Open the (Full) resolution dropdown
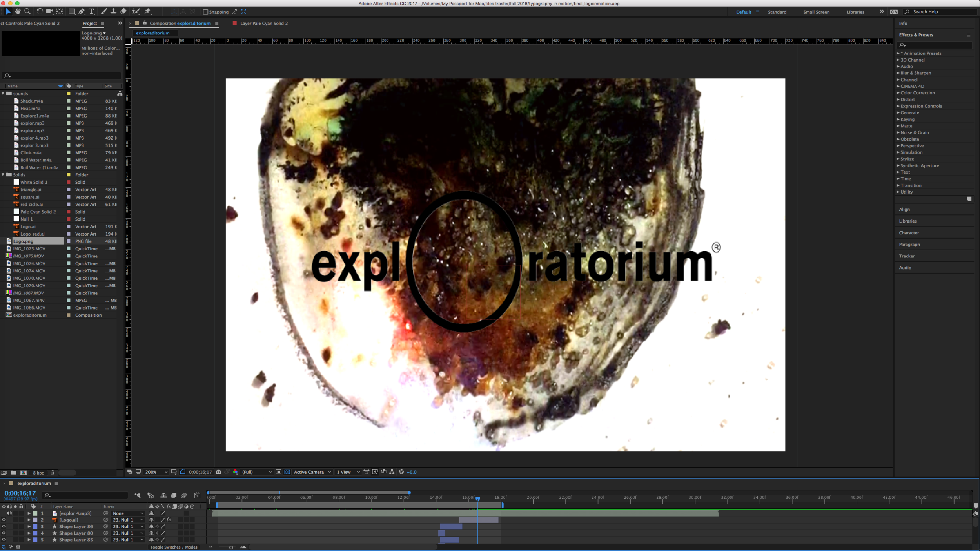This screenshot has height=551, width=980. click(256, 472)
